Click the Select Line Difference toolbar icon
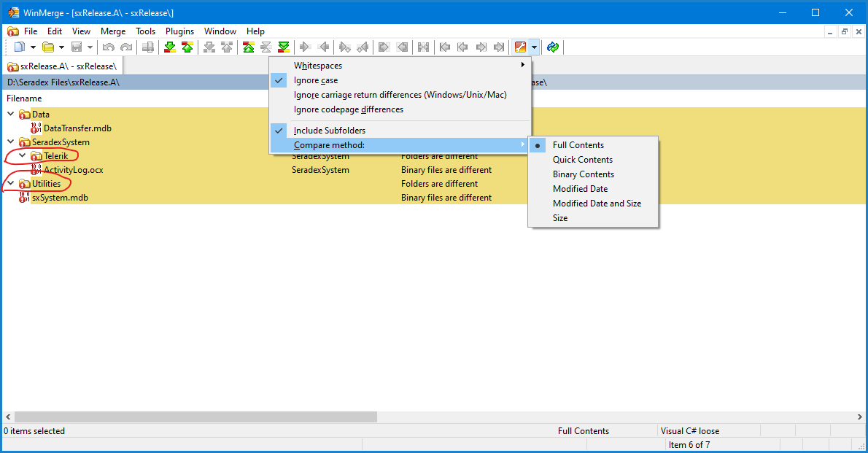This screenshot has width=868, height=453. 148,47
